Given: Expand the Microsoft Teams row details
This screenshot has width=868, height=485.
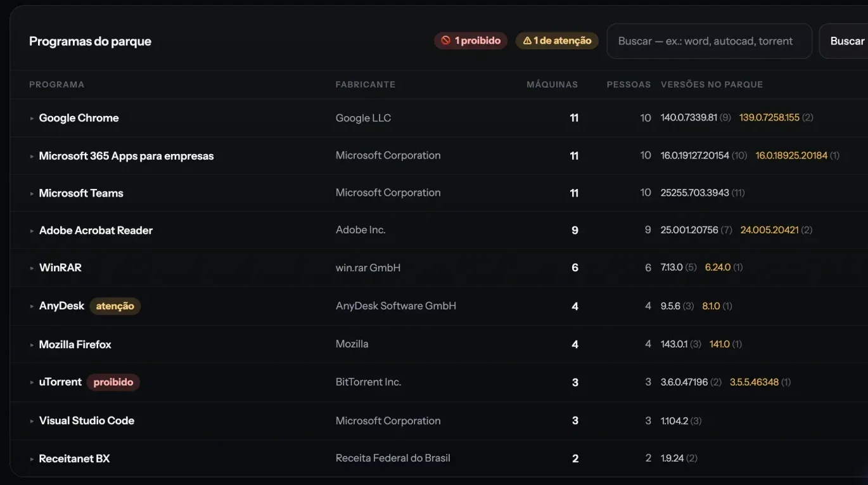Looking at the screenshot, I should tap(32, 193).
